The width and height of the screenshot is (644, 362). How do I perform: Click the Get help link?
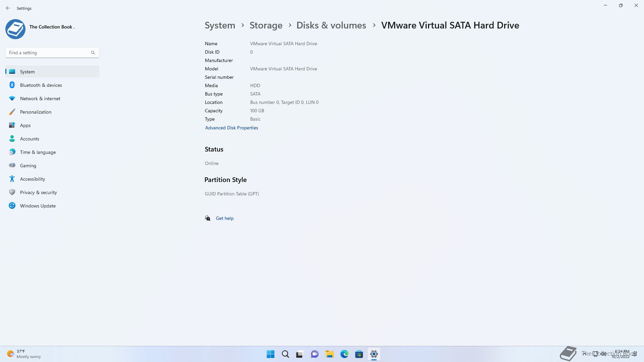tap(225, 218)
